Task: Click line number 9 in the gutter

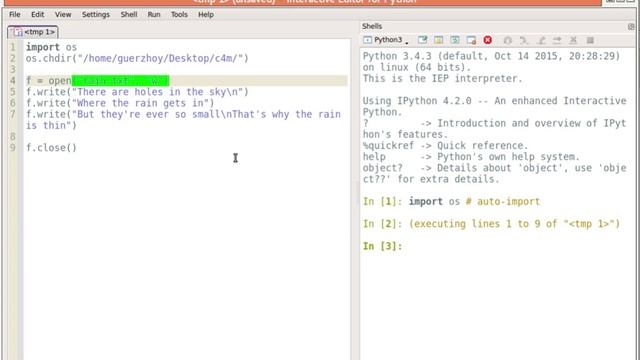Action: pos(13,148)
